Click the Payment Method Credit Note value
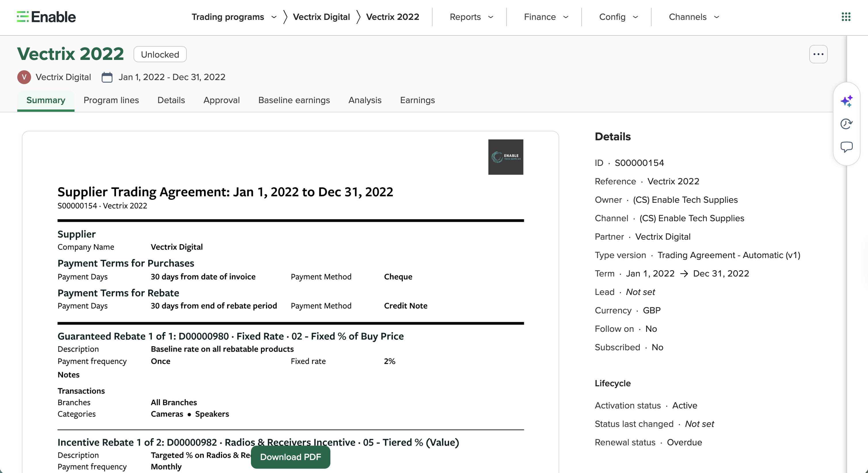The height and width of the screenshot is (473, 868). [x=405, y=306]
